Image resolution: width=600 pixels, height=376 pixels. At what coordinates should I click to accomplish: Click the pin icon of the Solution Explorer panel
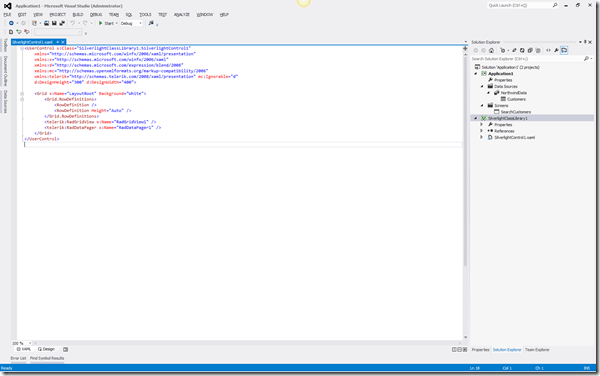(x=585, y=42)
